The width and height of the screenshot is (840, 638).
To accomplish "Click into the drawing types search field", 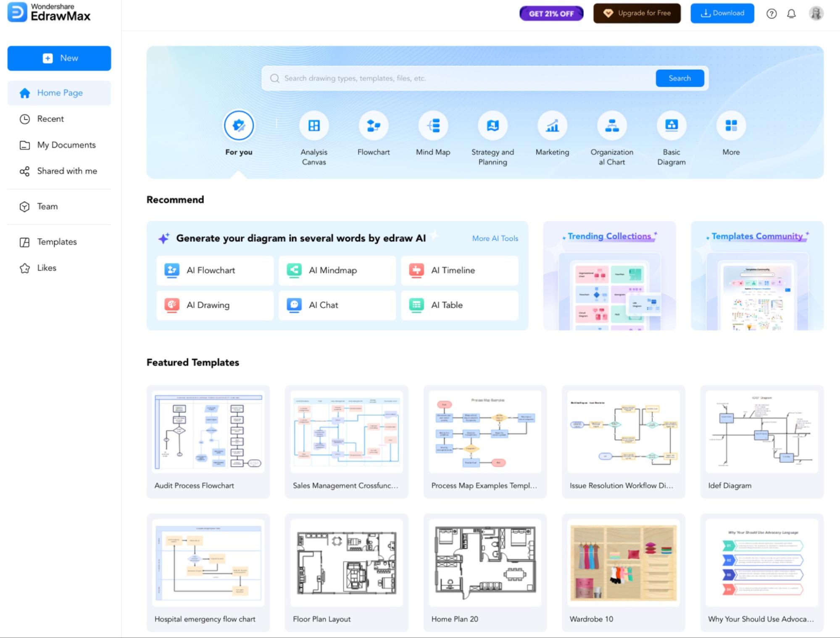I will pyautogui.click(x=458, y=78).
